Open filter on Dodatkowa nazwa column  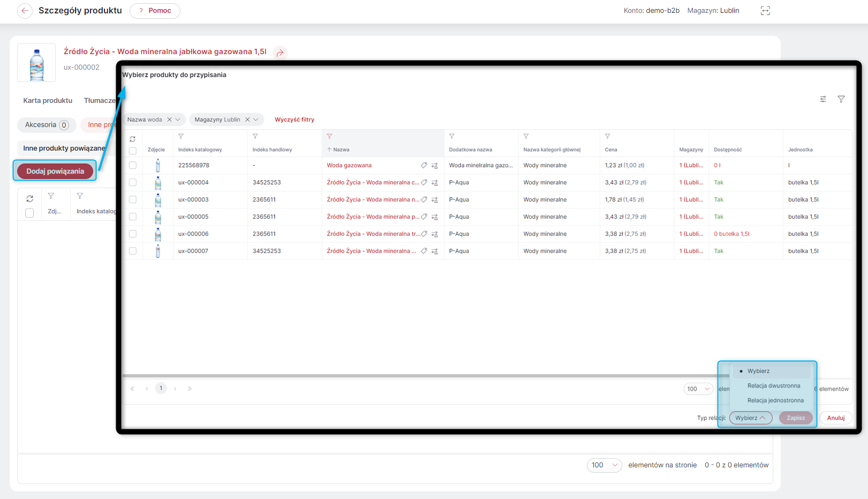[451, 136]
